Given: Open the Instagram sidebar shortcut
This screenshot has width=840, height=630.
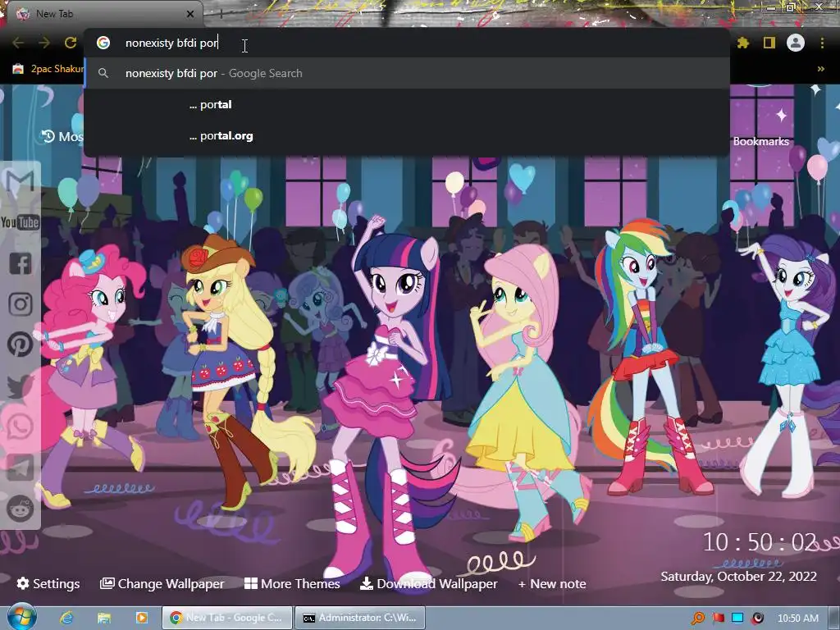Looking at the screenshot, I should click(21, 304).
